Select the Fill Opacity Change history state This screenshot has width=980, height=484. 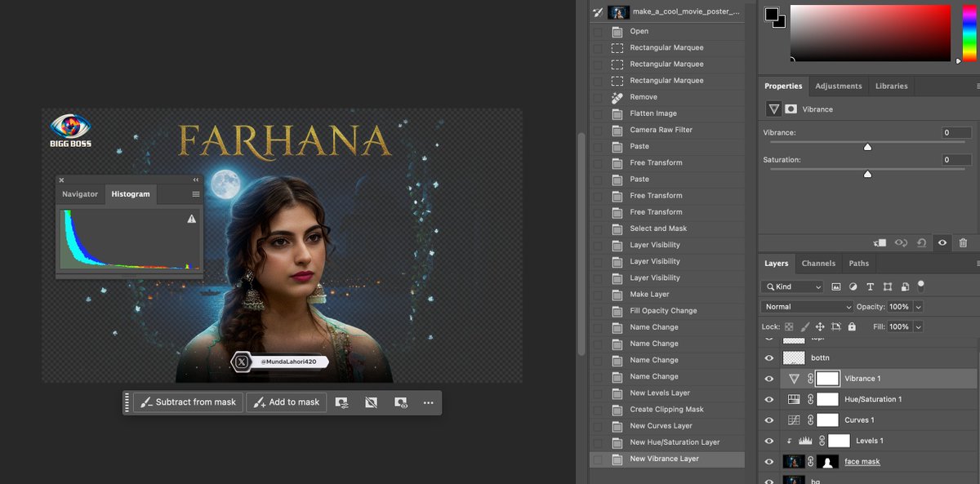[666, 311]
